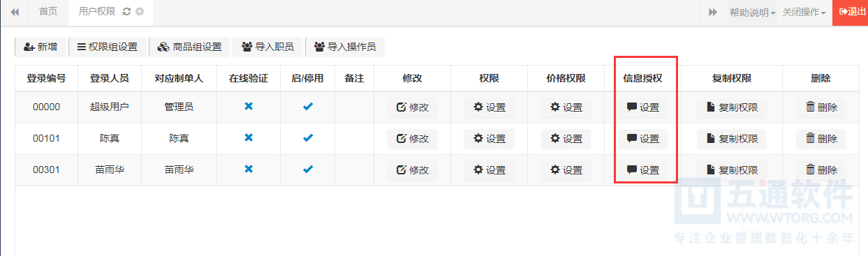Refresh the 用户权限 tab using its reload icon
The width and height of the screenshot is (868, 256).
point(126,12)
